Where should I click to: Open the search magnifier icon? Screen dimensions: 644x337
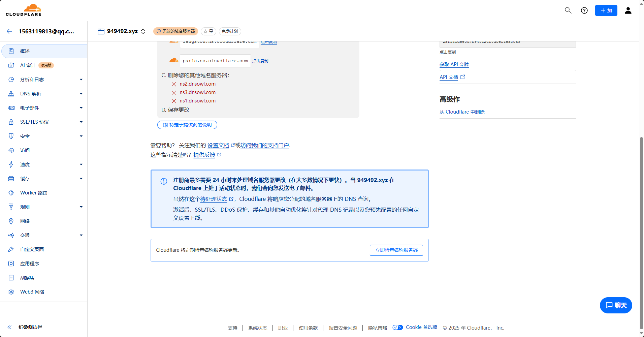[x=568, y=10]
